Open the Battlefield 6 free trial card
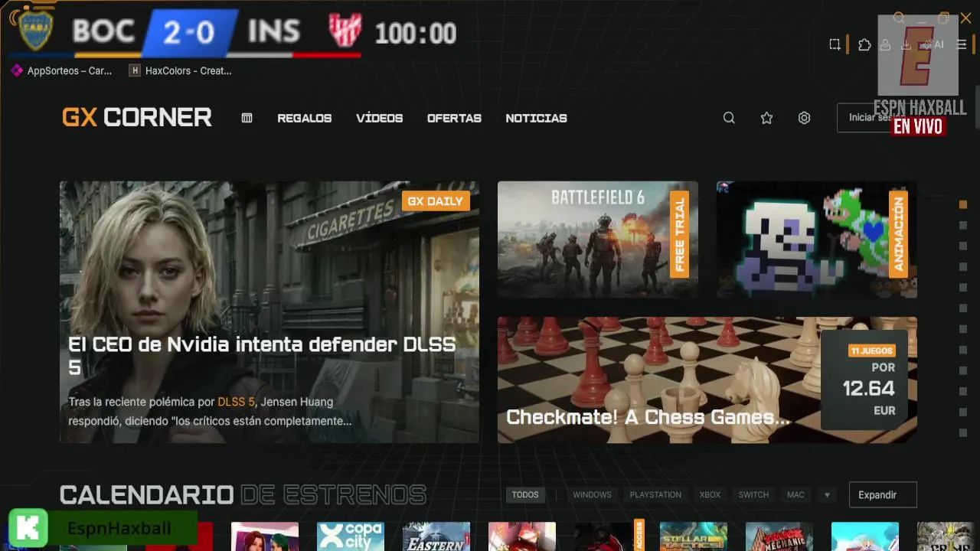 (598, 239)
